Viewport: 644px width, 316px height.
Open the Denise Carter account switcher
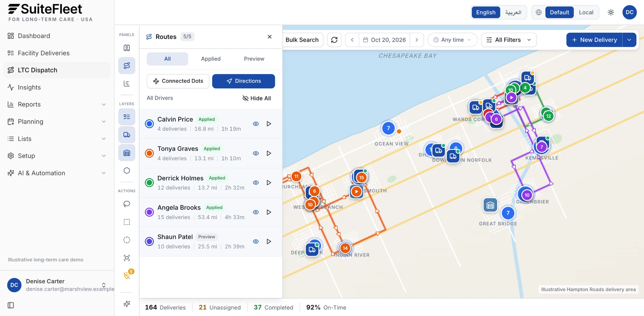click(57, 285)
